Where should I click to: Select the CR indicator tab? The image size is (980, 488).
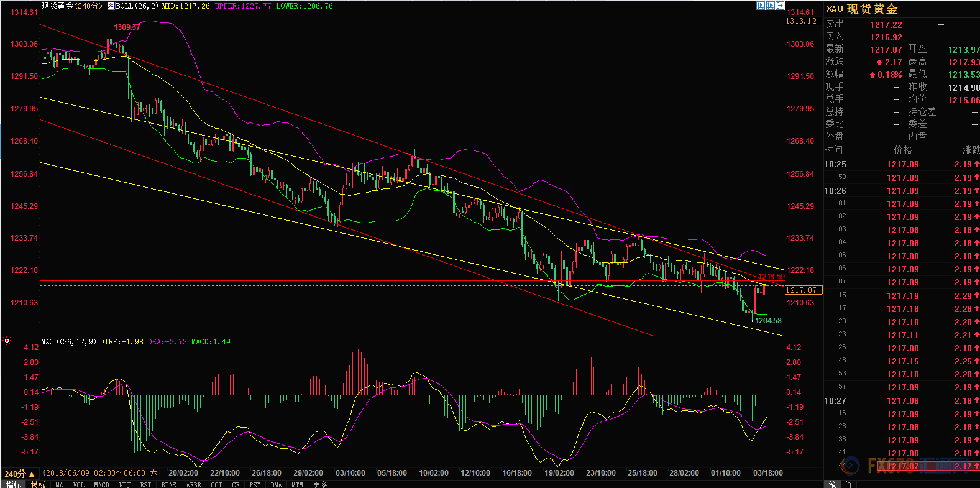tap(236, 484)
